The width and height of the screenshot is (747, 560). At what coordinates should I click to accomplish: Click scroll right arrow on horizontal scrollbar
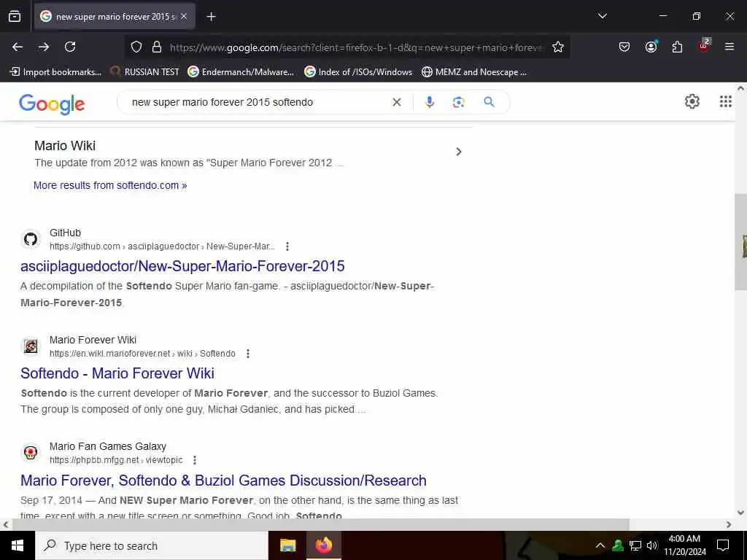(729, 524)
